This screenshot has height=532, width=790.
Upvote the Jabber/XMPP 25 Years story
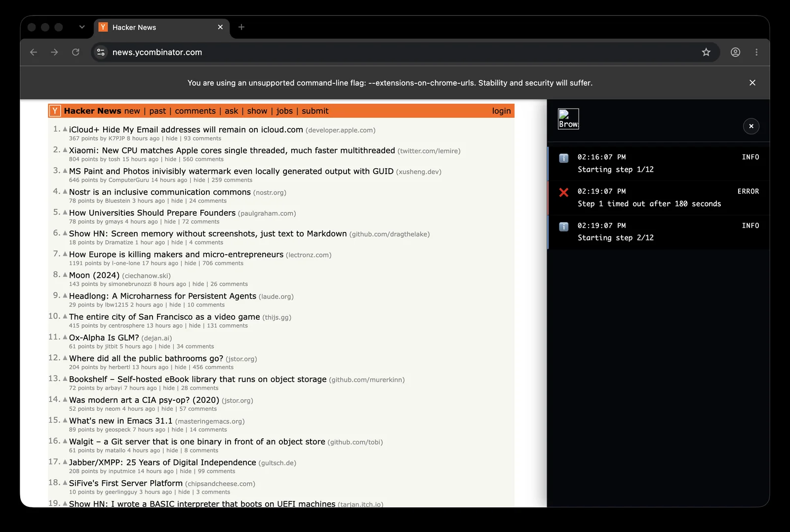[x=65, y=462]
